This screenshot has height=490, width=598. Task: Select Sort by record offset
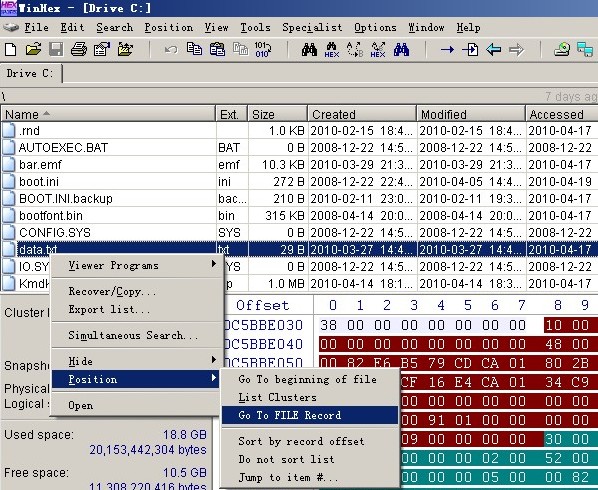pos(310,441)
